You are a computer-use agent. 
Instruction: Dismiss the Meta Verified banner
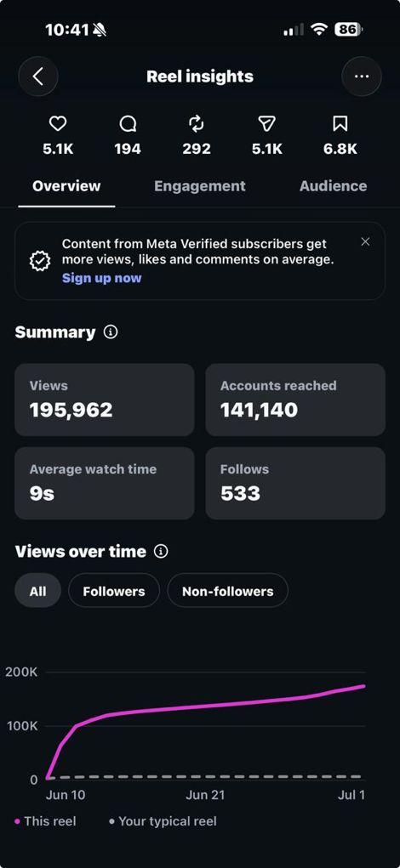click(x=365, y=241)
